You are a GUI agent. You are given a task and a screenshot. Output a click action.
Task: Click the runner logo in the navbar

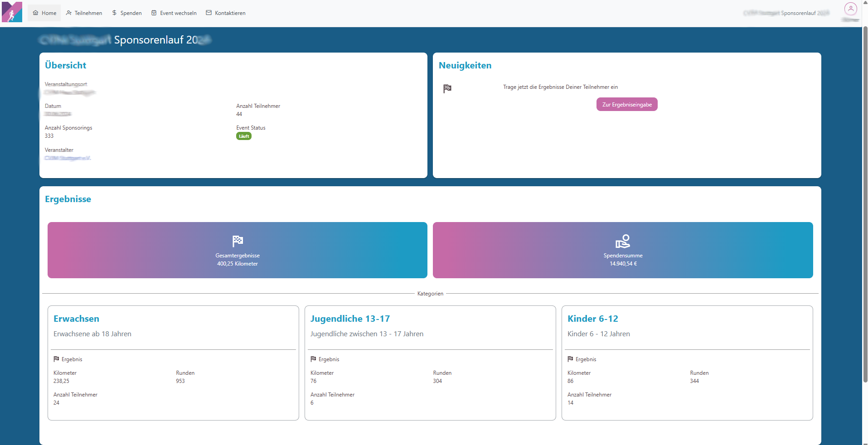[12, 12]
